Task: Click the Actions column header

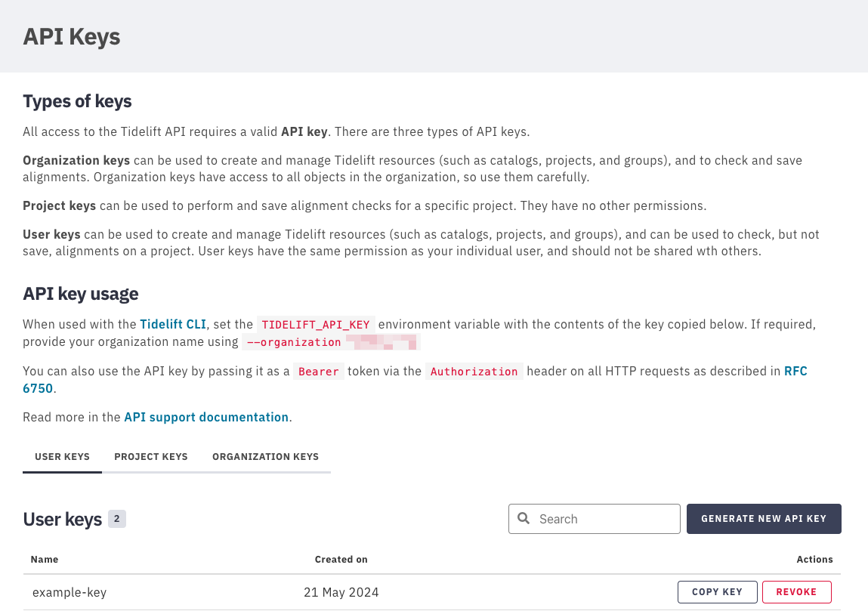Action: [814, 560]
